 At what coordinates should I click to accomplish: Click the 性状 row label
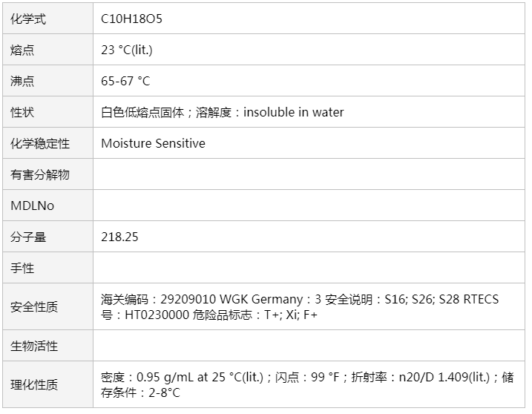22,113
